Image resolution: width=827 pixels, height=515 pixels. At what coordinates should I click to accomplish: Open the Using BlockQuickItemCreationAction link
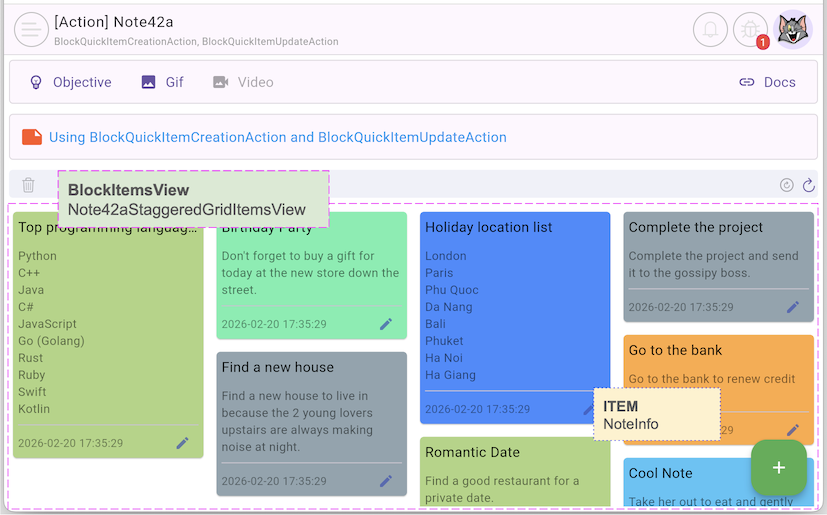[x=277, y=138]
